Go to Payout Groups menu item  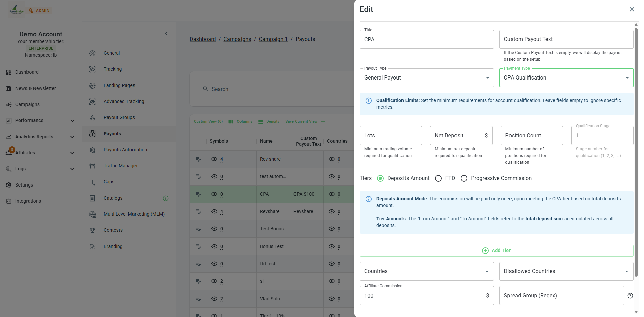point(119,118)
